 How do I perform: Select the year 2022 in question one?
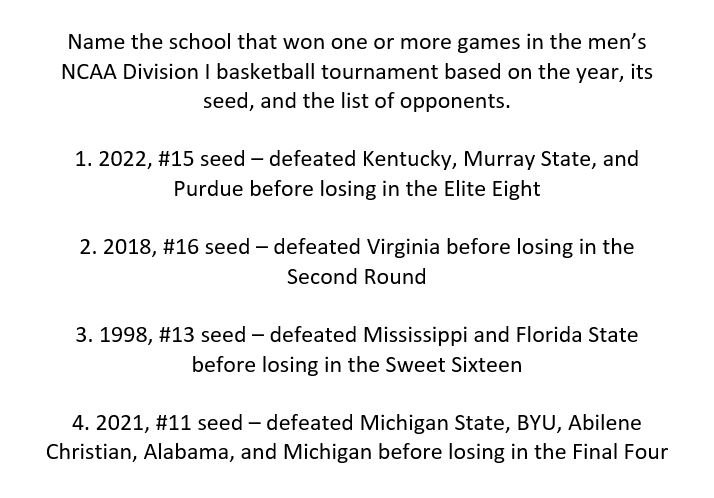coord(120,160)
